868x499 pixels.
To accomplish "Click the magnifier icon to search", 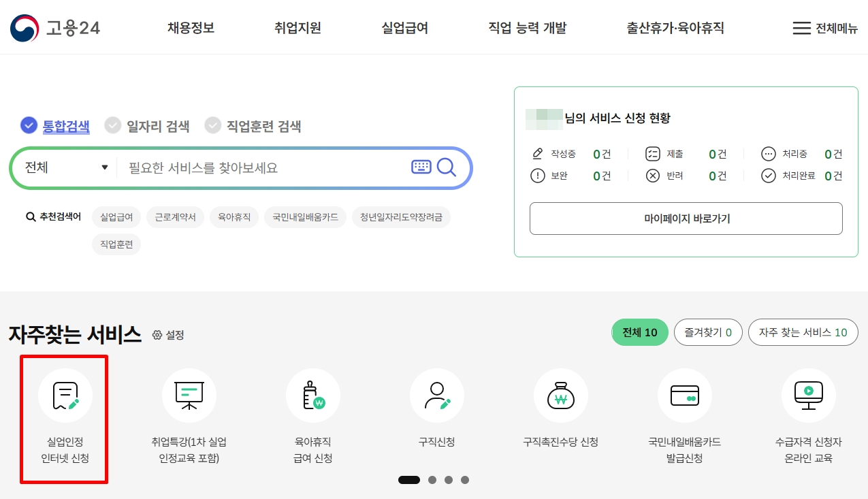I will pos(448,167).
